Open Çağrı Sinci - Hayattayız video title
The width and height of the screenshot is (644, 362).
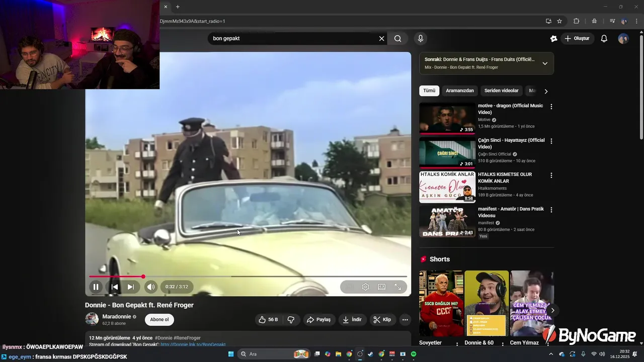pyautogui.click(x=511, y=143)
